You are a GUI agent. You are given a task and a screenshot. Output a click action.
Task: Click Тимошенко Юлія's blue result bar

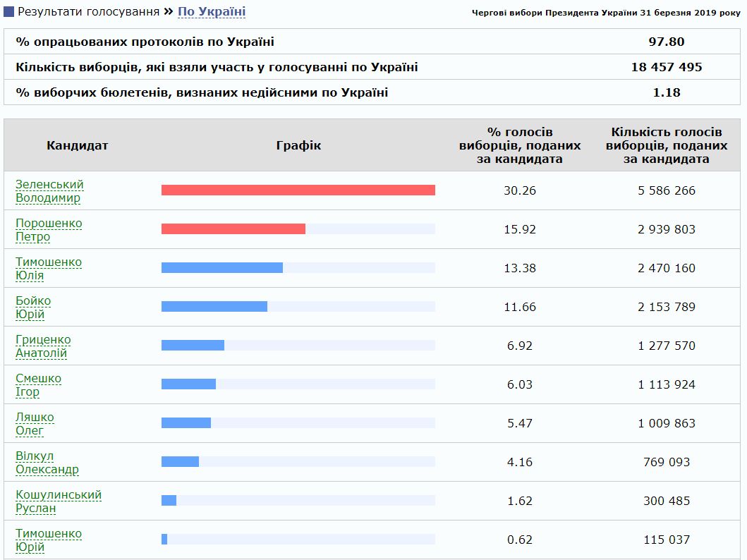[x=221, y=268]
